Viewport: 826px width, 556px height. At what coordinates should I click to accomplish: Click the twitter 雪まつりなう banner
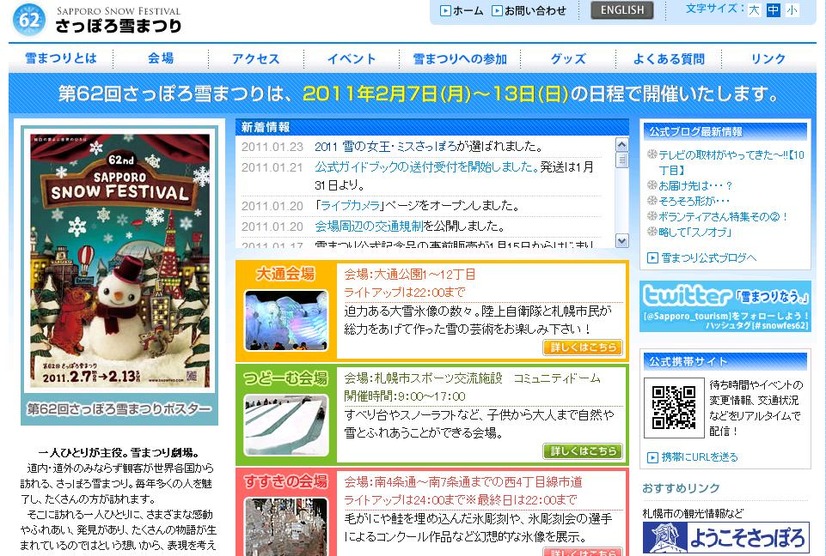click(x=725, y=307)
